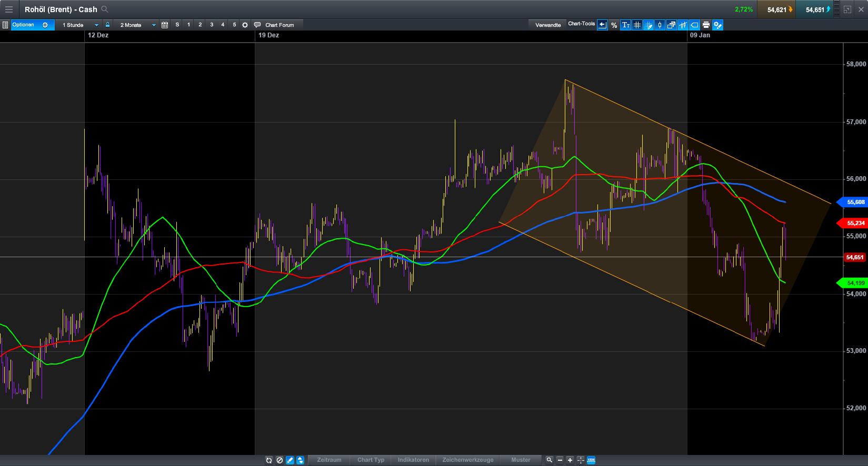Viewport: 868px width, 466px height.
Task: Toggle chart grid lines
Action: [x=637, y=25]
